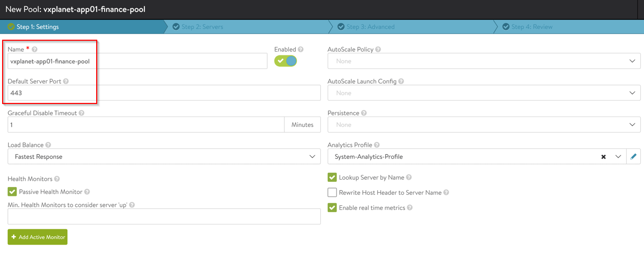Viewport: 644px width, 257px height.
Task: Show help for Rewrite Host Header option
Action: (x=446, y=193)
